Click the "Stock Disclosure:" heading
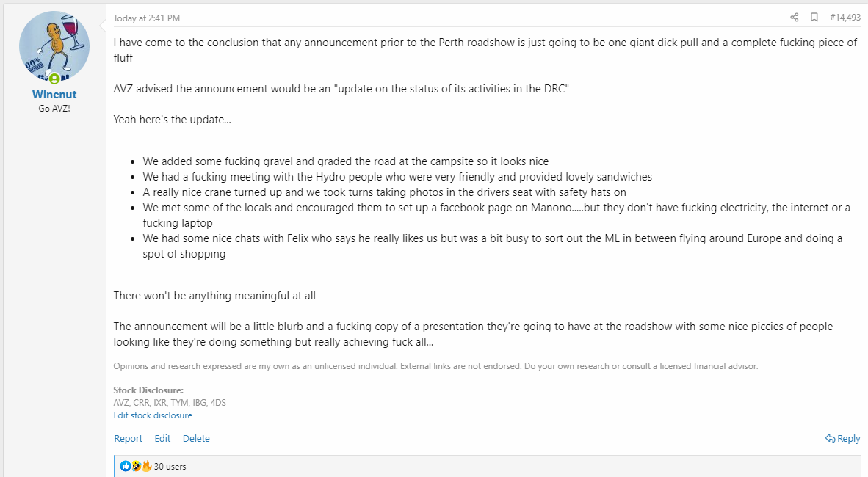Image resolution: width=868 pixels, height=477 pixels. coord(148,390)
